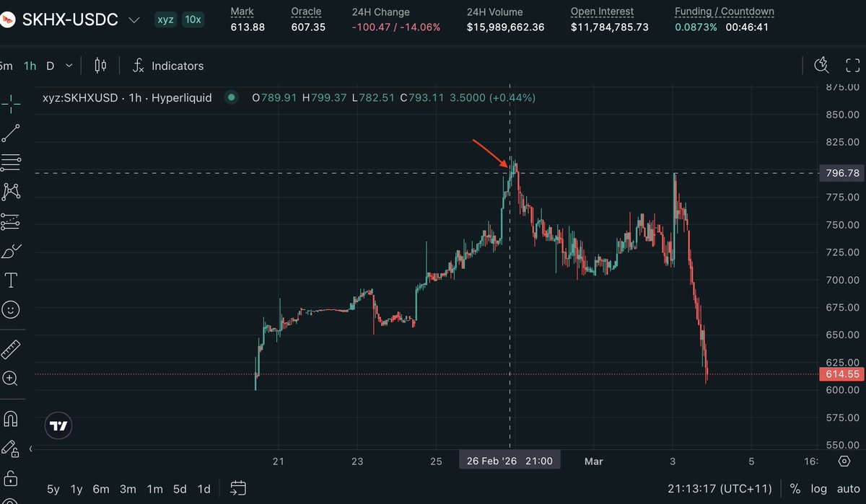Open the emoji icons tool
866x504 pixels.
point(11,309)
